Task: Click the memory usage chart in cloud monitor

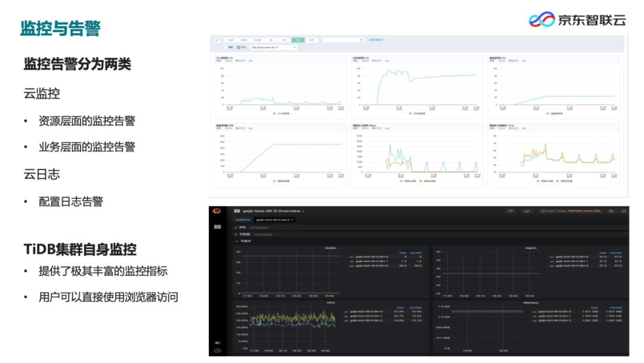Action: pos(417,87)
